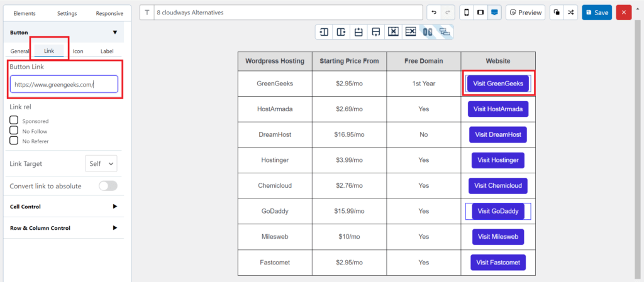The height and width of the screenshot is (282, 644).
Task: Enable the Sponsored link rel checkbox
Action: [14, 120]
